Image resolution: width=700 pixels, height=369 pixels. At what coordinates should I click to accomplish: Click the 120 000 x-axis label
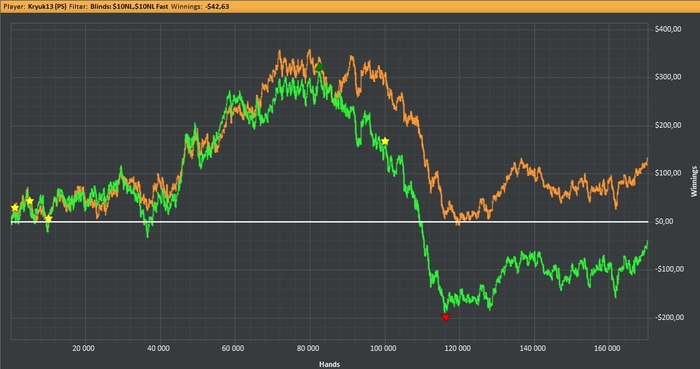click(x=458, y=348)
